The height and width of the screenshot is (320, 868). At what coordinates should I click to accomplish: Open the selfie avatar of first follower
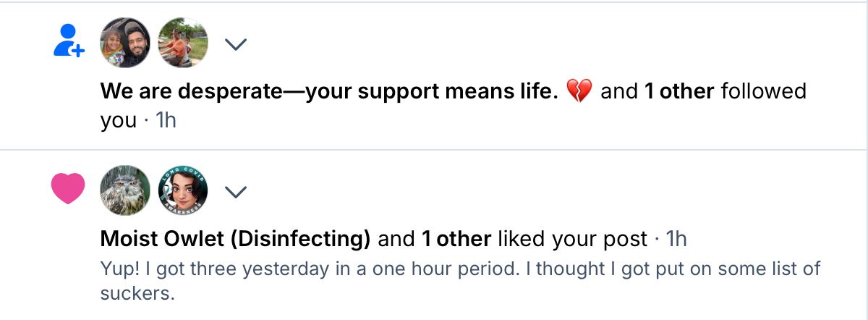click(x=125, y=43)
